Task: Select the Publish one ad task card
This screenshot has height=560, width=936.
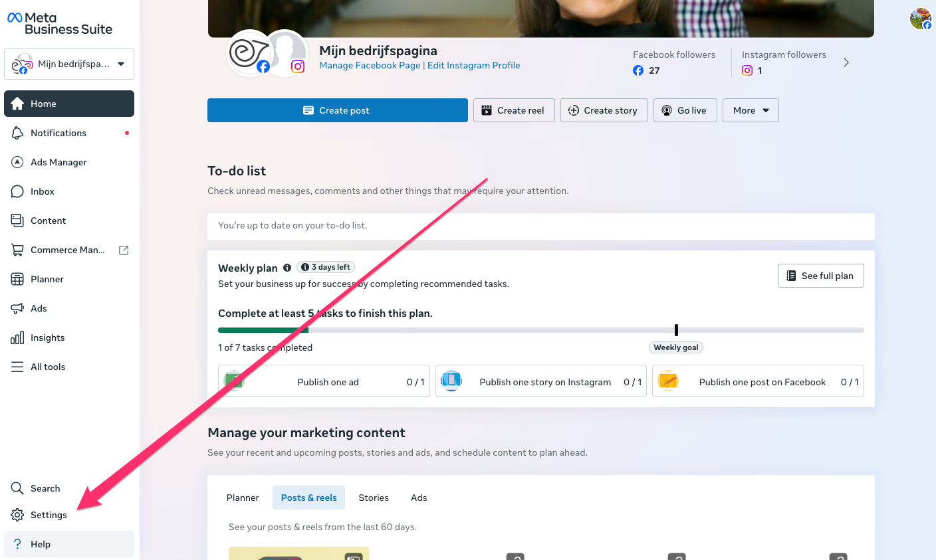Action: [x=324, y=381]
